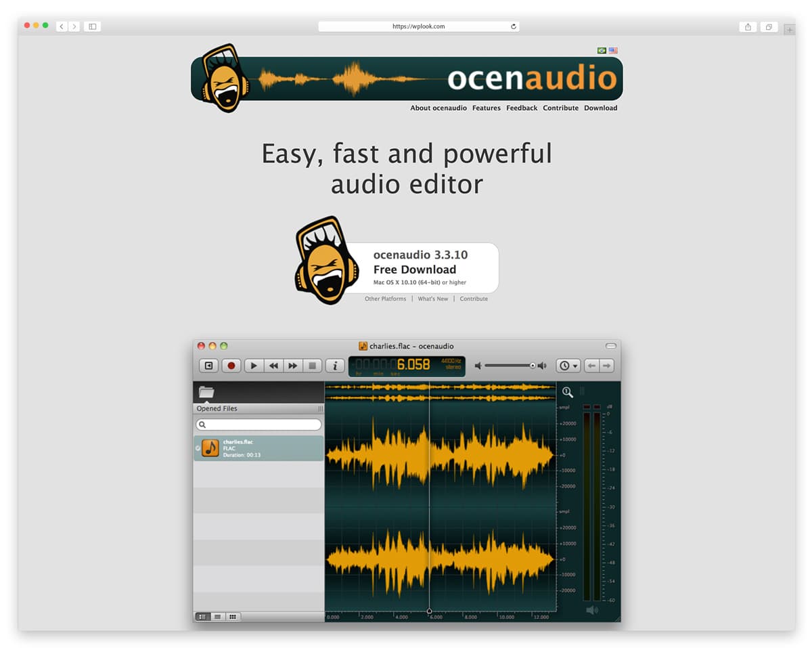This screenshot has width=812, height=648.
Task: Go forward with the right arrow button
Action: pos(607,366)
